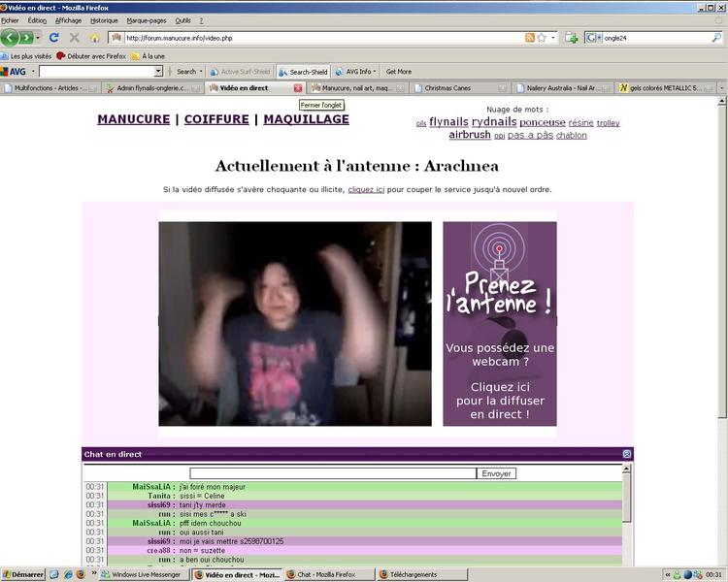728x582 pixels.
Task: Open the Marque-pages menu
Action: point(145,19)
